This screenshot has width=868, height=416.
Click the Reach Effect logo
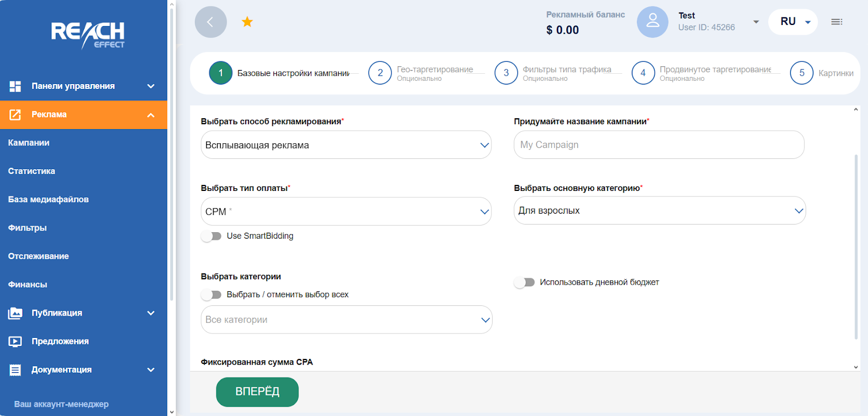pos(87,35)
